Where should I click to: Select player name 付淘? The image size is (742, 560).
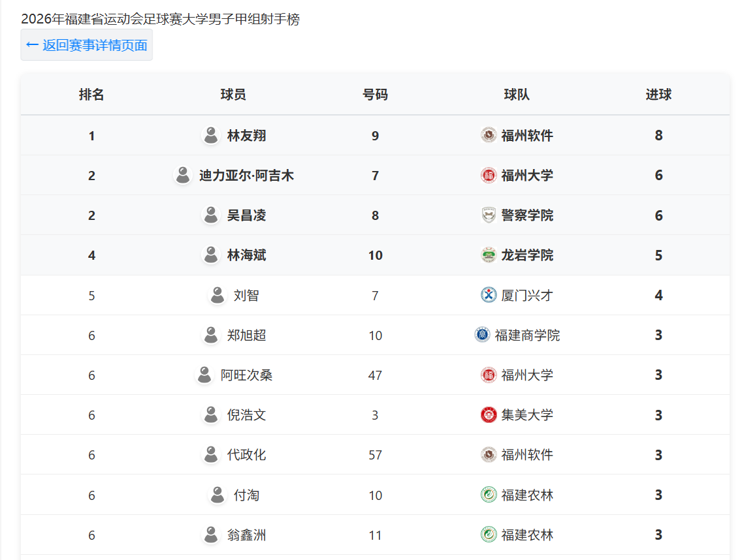(246, 495)
